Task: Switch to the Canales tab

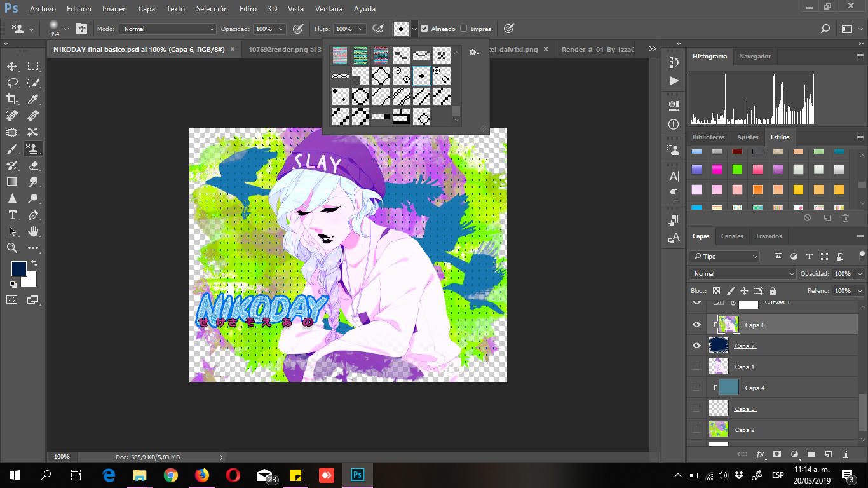Action: (x=732, y=236)
